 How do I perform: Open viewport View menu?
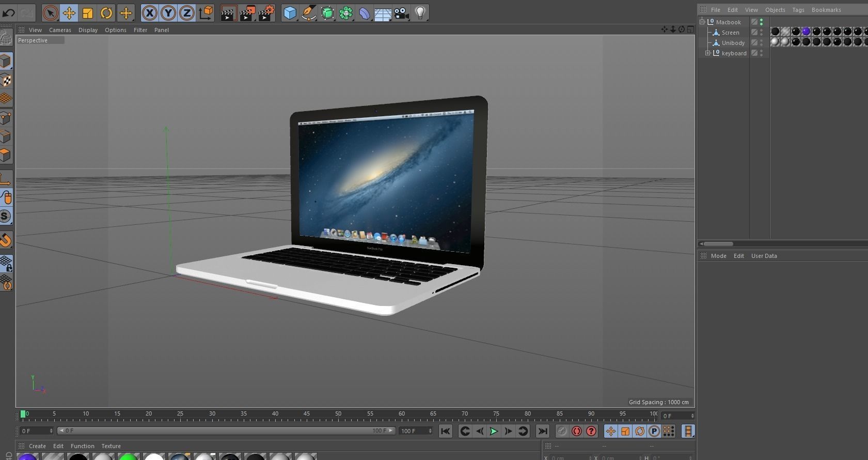(x=35, y=30)
